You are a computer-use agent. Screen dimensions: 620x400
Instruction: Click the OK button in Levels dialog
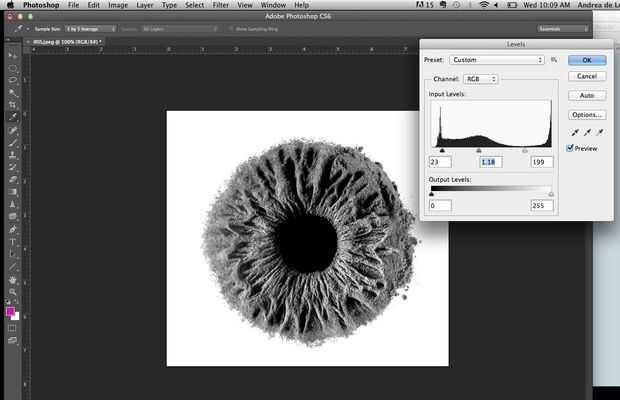(587, 60)
